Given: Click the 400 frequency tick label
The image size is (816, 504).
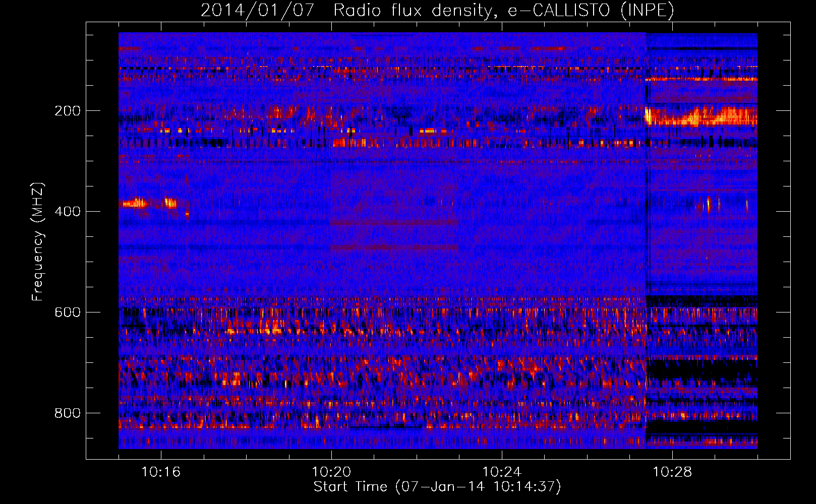Looking at the screenshot, I should pos(67,211).
